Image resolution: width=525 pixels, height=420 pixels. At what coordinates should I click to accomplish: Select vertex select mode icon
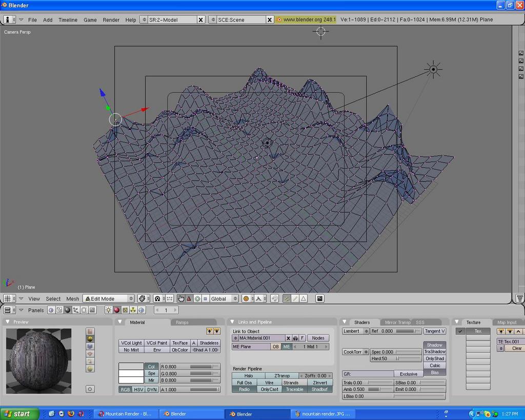point(287,298)
